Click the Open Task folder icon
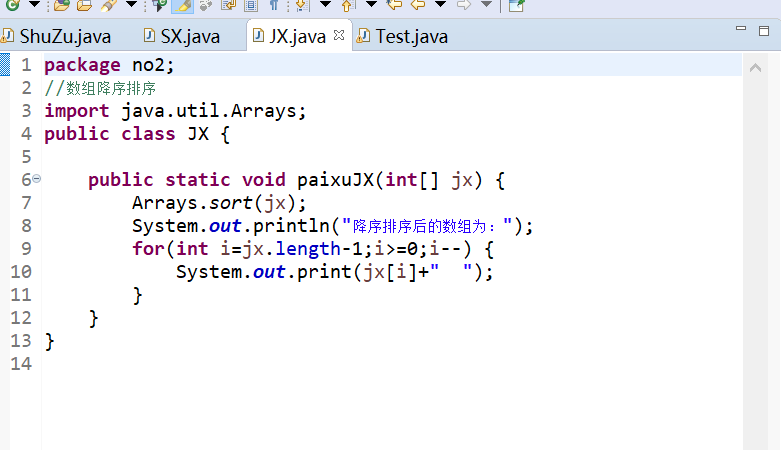Image resolution: width=781 pixels, height=450 pixels. click(x=84, y=5)
